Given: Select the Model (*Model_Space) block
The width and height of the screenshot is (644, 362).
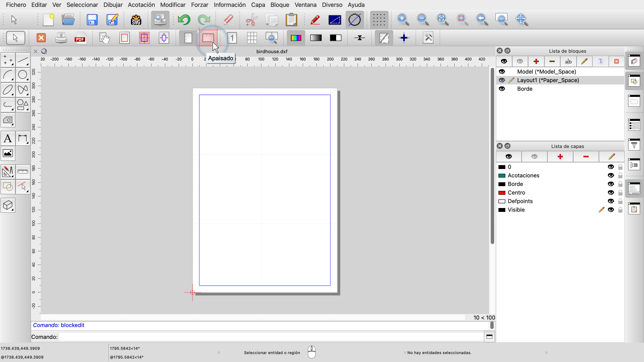Looking at the screenshot, I should point(546,72).
